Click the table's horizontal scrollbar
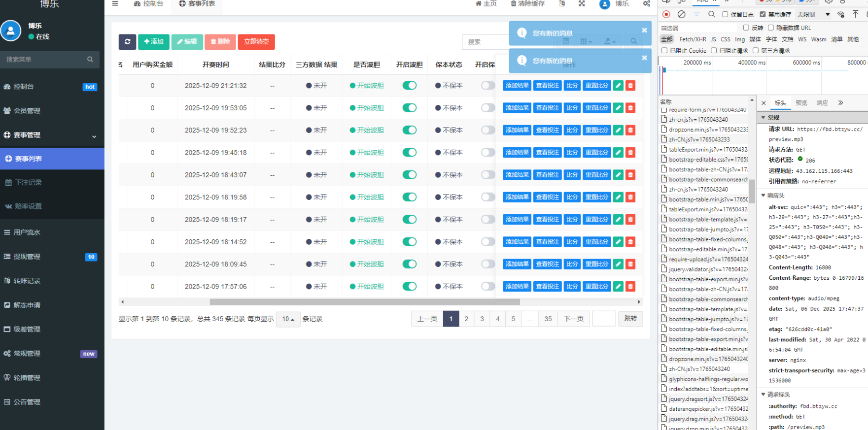Image resolution: width=868 pixels, height=430 pixels. click(x=364, y=302)
